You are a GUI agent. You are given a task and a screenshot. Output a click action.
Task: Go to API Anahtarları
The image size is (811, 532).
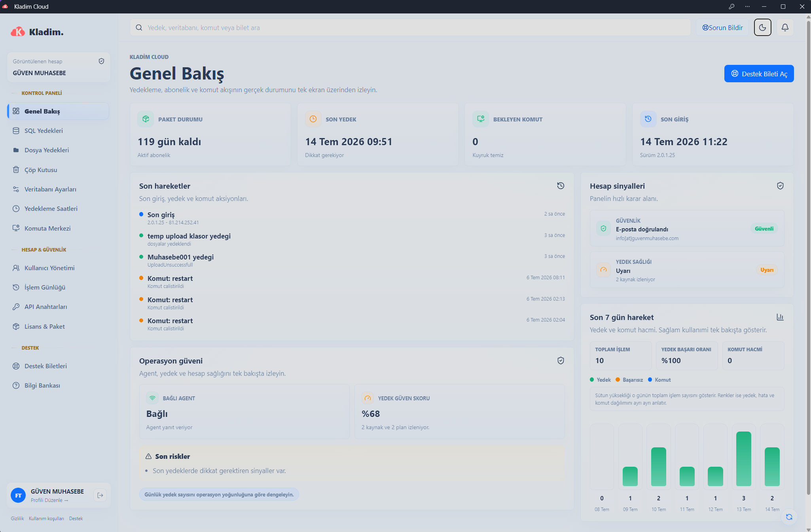tap(58, 307)
